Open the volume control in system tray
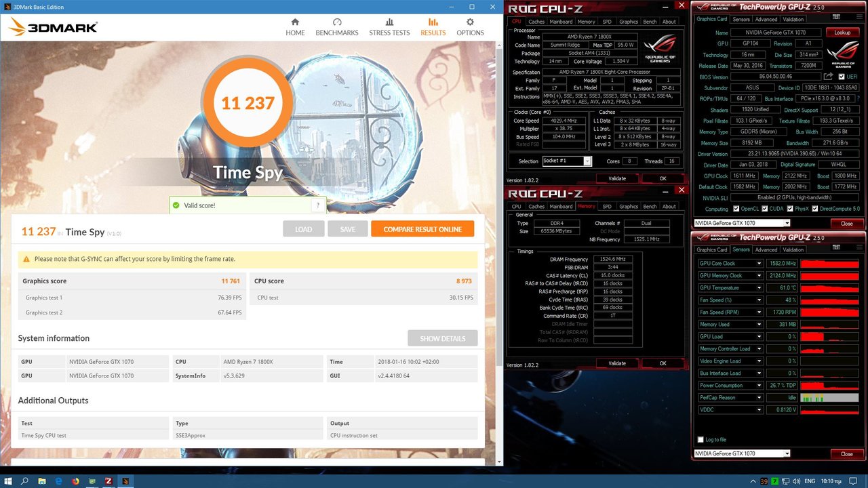 (x=795, y=481)
